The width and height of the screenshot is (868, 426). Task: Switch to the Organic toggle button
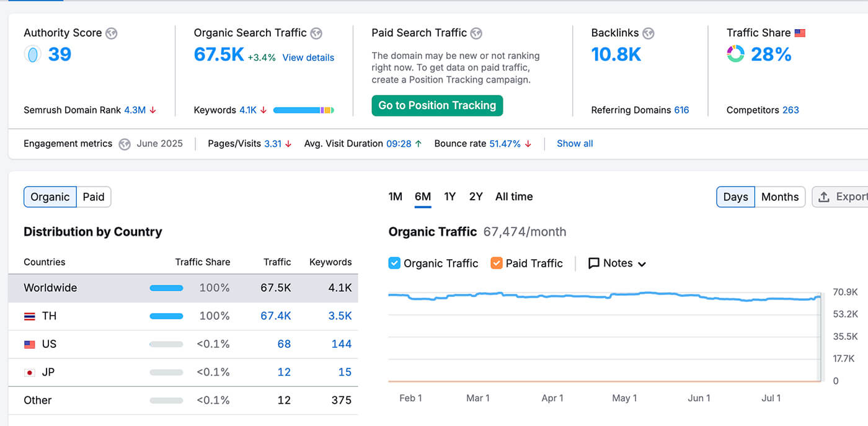coord(50,197)
